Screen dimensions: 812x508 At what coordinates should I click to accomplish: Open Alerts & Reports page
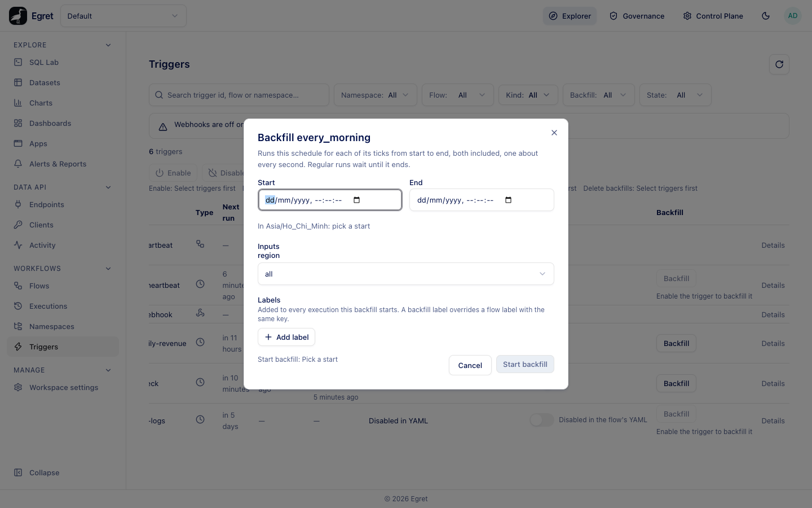tap(63, 164)
